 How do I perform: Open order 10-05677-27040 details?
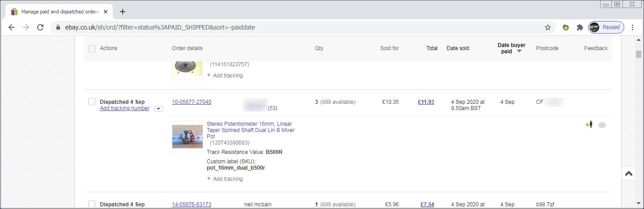click(x=192, y=102)
